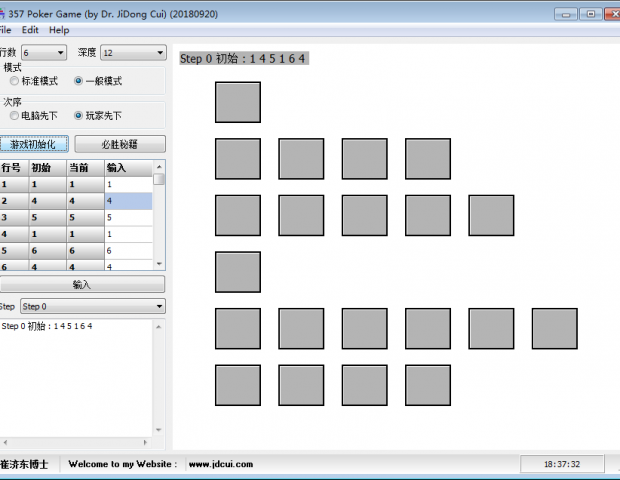620x480 pixels.
Task: Click the lone card in the fourth row
Action: tap(237, 272)
